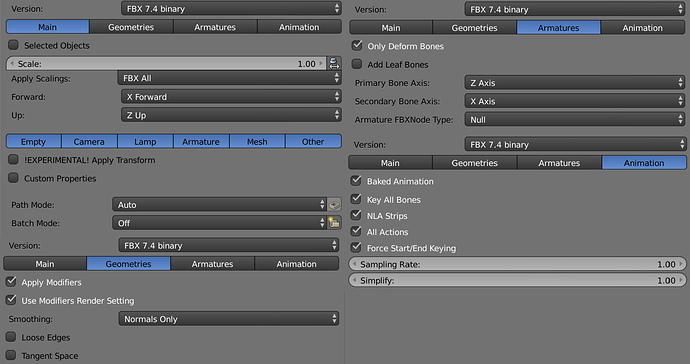The width and height of the screenshot is (690, 364).
Task: Select Animation tab in the panel with Apply Modifiers
Action: (297, 264)
